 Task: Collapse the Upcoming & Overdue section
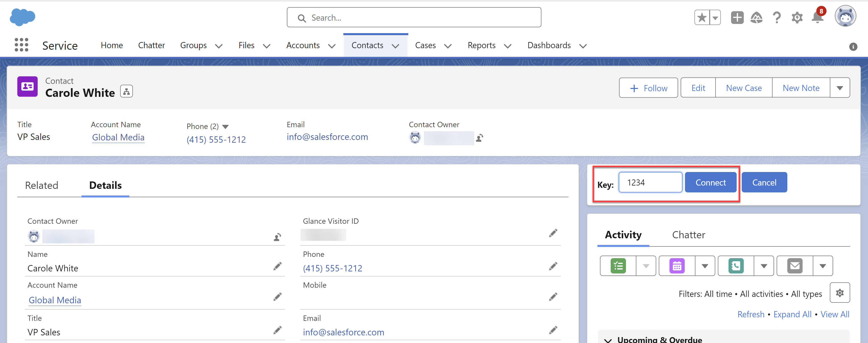[608, 340]
